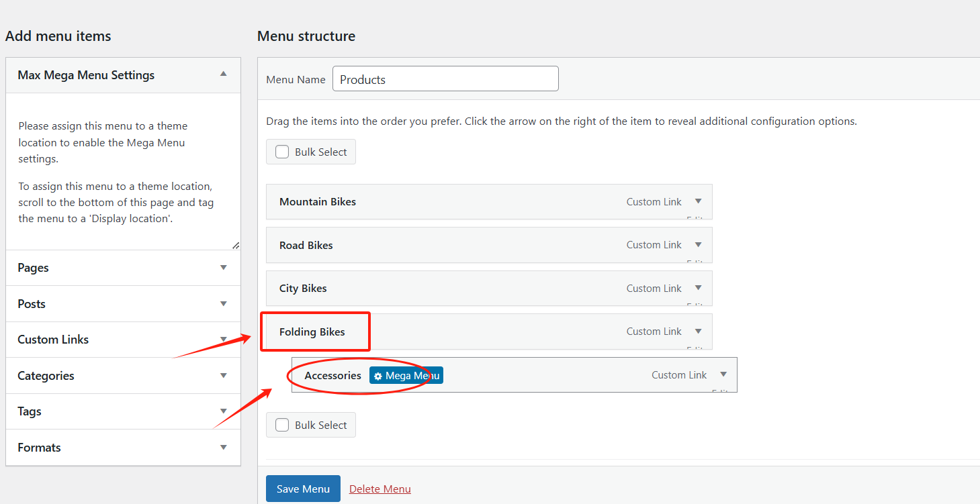The height and width of the screenshot is (504, 980).
Task: Tick the bottom Bulk Select checkbox
Action: [x=283, y=425]
